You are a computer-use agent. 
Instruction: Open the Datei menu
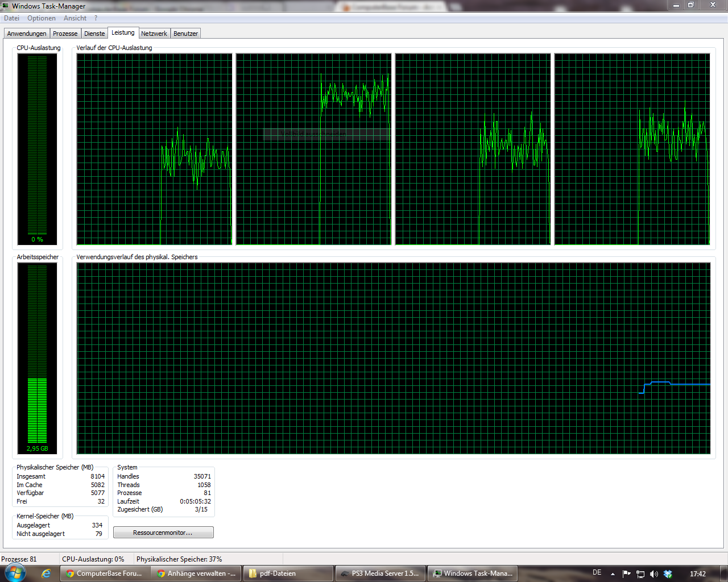click(11, 18)
